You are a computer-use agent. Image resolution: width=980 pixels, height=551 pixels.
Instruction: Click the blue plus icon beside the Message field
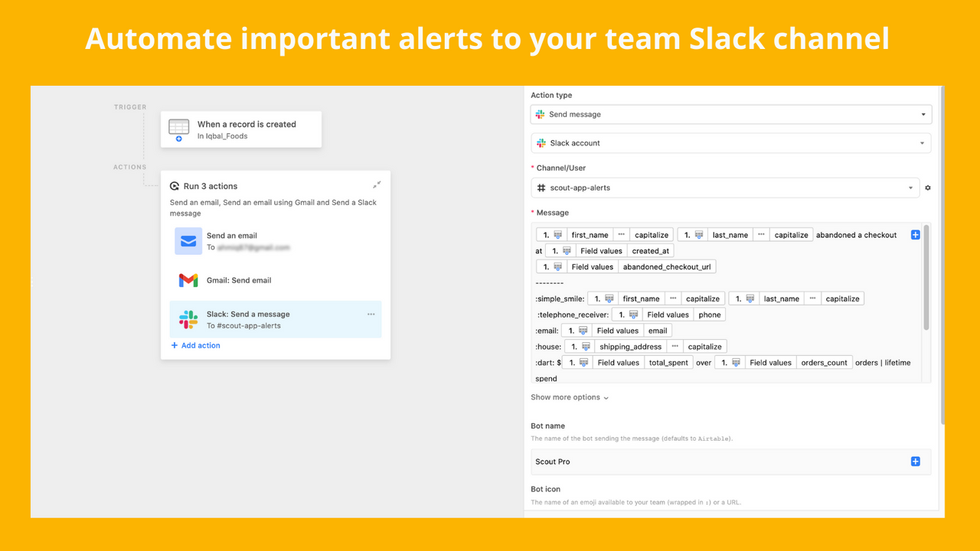pos(915,235)
